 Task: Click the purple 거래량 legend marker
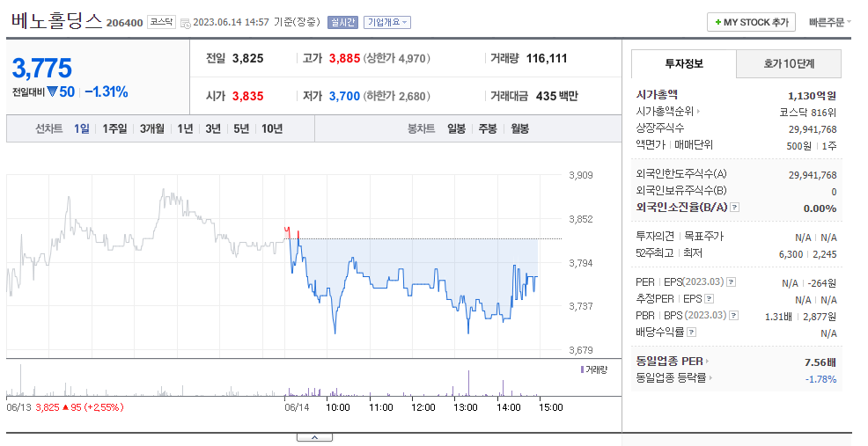tap(582, 369)
